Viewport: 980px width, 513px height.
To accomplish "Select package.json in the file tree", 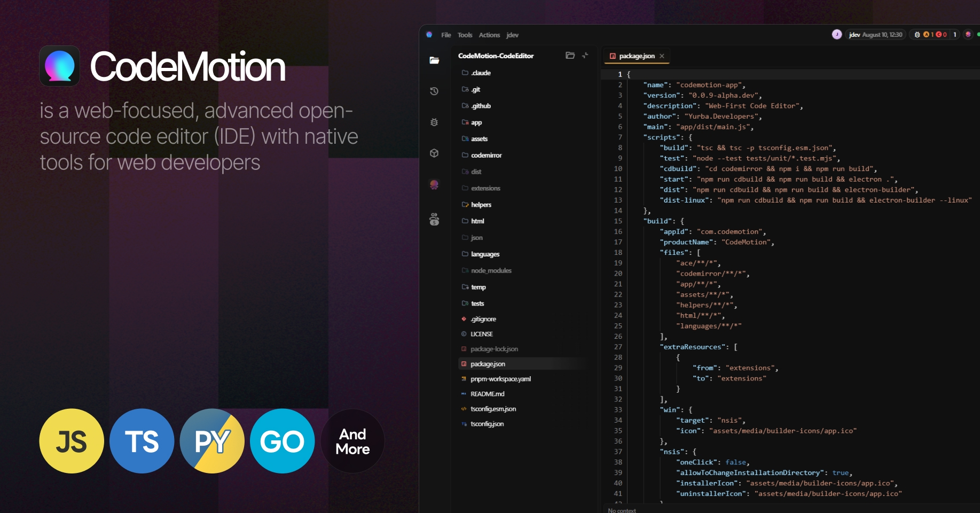I will point(523,364).
